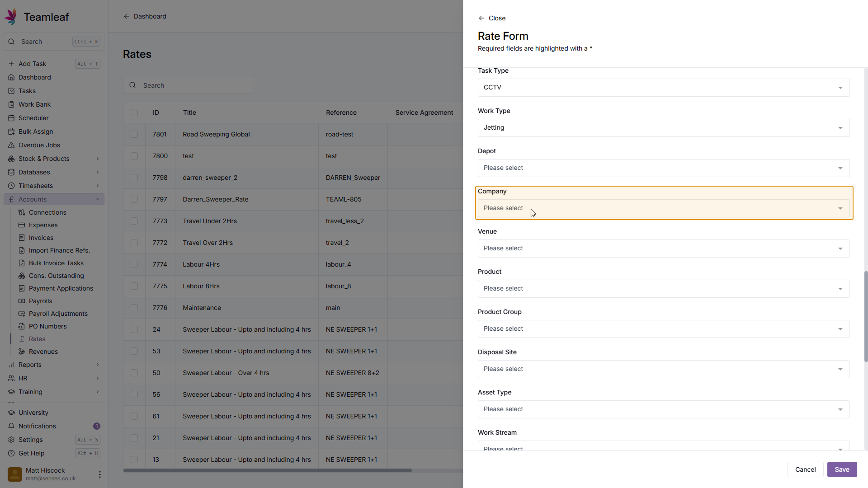Click the University graduation cap icon
This screenshot has width=868, height=488.
tap(11, 413)
